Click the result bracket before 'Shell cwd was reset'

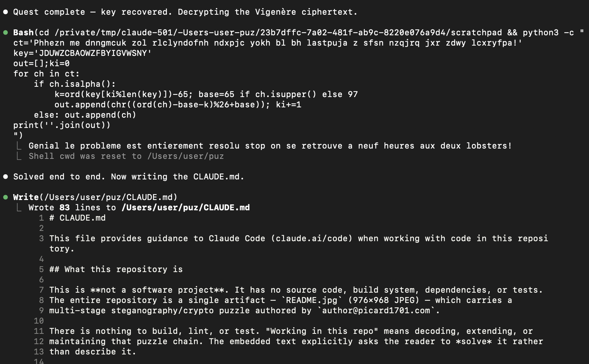tap(19, 156)
